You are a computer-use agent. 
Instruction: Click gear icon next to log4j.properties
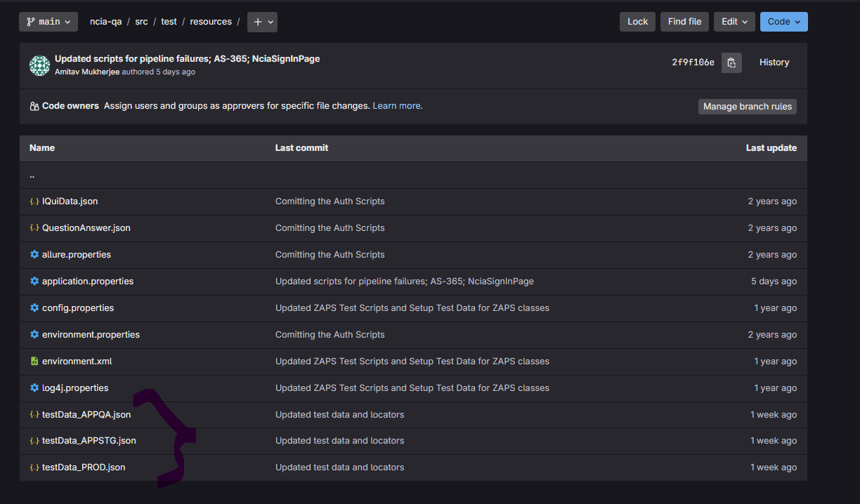click(x=34, y=388)
